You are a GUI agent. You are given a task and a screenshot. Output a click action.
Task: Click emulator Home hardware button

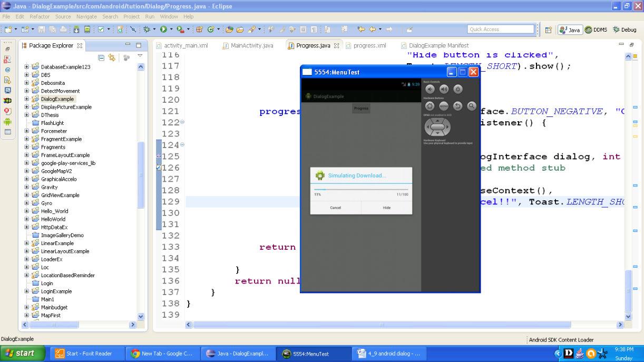[x=430, y=106]
